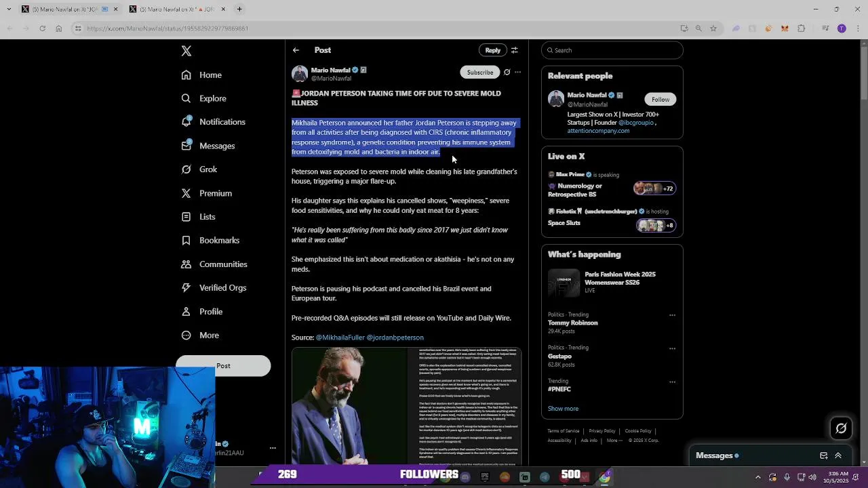This screenshot has width=868, height=488.
Task: Follow Mario Nawfal in Relevant people
Action: (660, 100)
